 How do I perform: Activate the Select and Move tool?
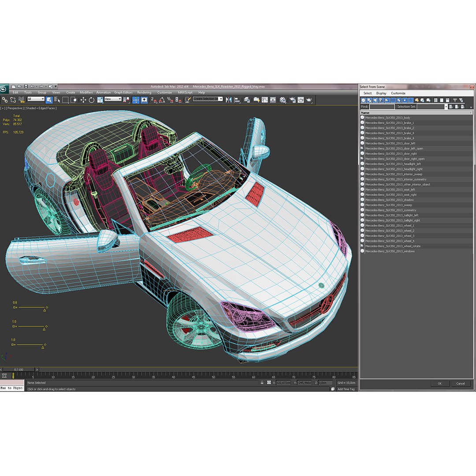click(83, 100)
